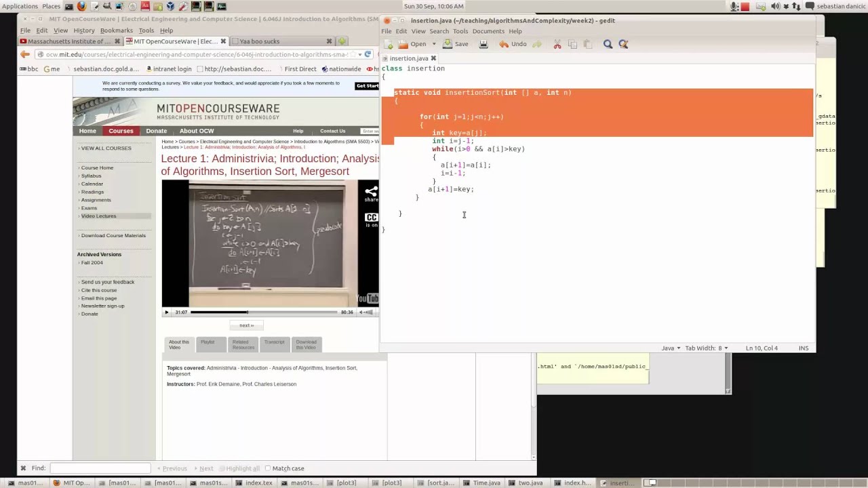This screenshot has width=868, height=488.
Task: Open the Java language selector dropdown
Action: tap(671, 348)
